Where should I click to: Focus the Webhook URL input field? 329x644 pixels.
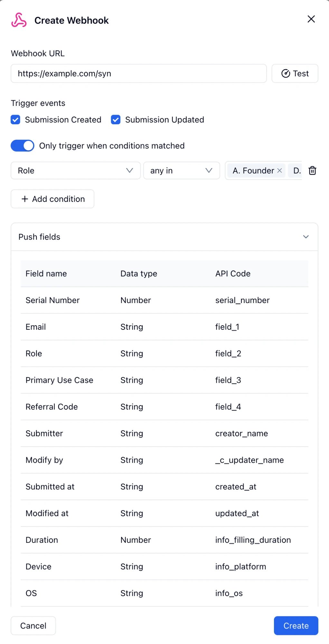[x=139, y=73]
